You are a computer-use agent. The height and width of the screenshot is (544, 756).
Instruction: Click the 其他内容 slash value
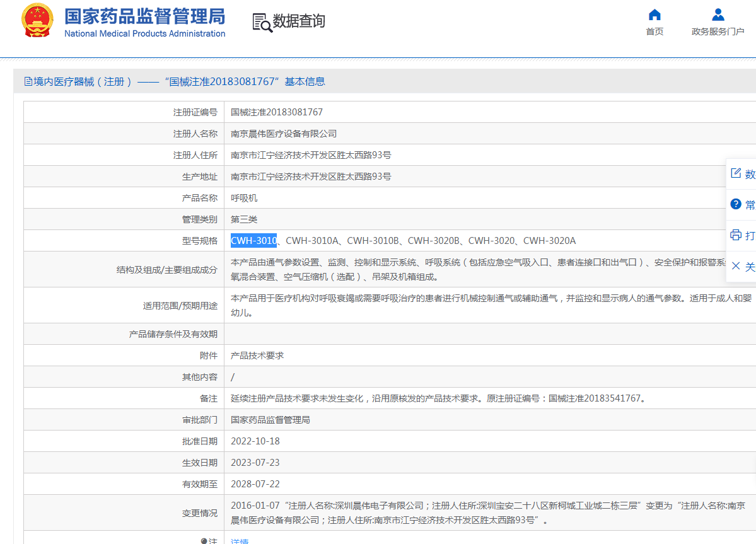(x=233, y=378)
